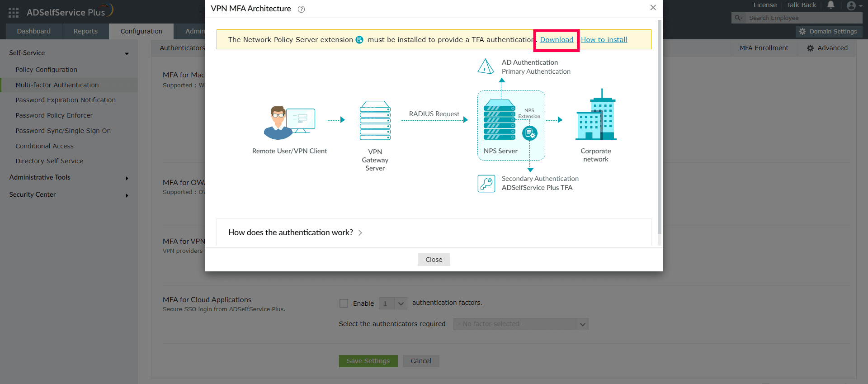This screenshot has width=868, height=384.
Task: Click the NPS Server rack icon
Action: coord(499,120)
